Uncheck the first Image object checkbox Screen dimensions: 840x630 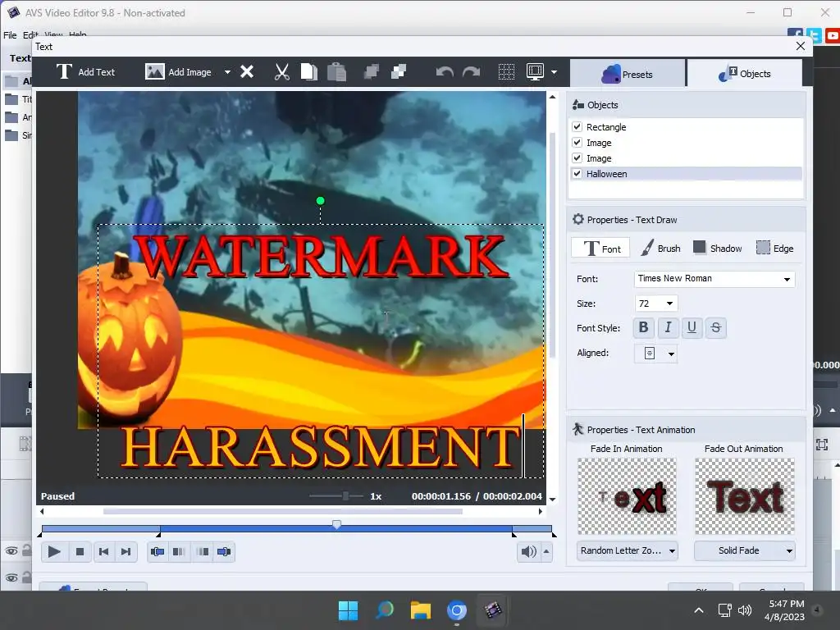coord(577,143)
